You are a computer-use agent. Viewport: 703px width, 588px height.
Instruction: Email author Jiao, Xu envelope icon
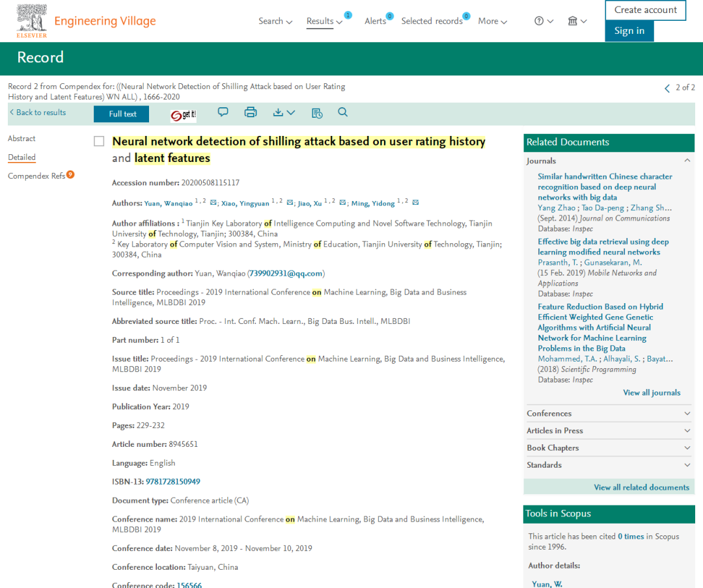[342, 202]
